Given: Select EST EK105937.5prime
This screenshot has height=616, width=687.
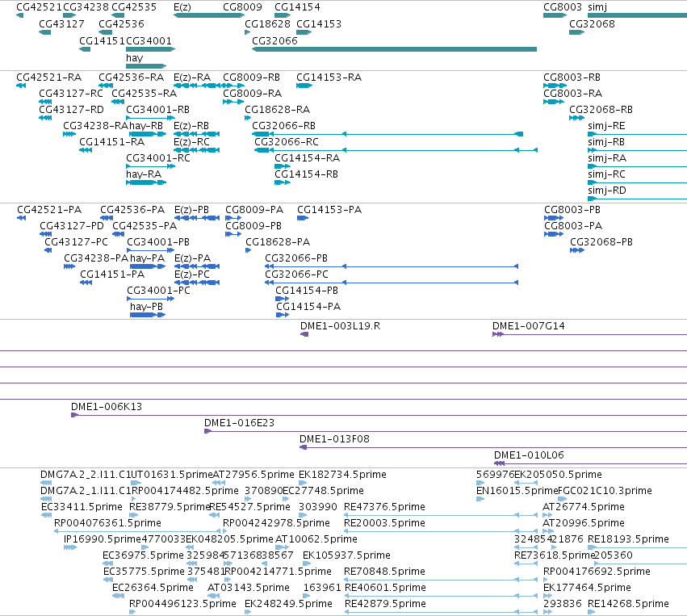Looking at the screenshot, I should (x=307, y=564).
